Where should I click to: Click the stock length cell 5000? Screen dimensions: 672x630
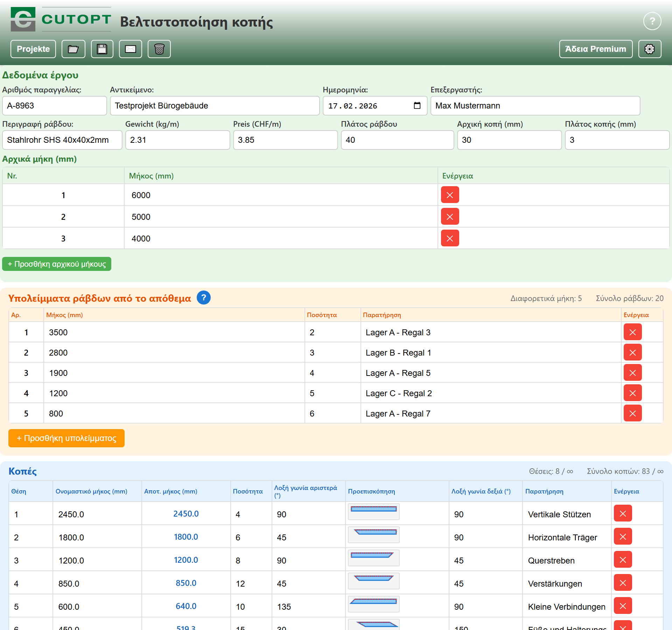[281, 217]
